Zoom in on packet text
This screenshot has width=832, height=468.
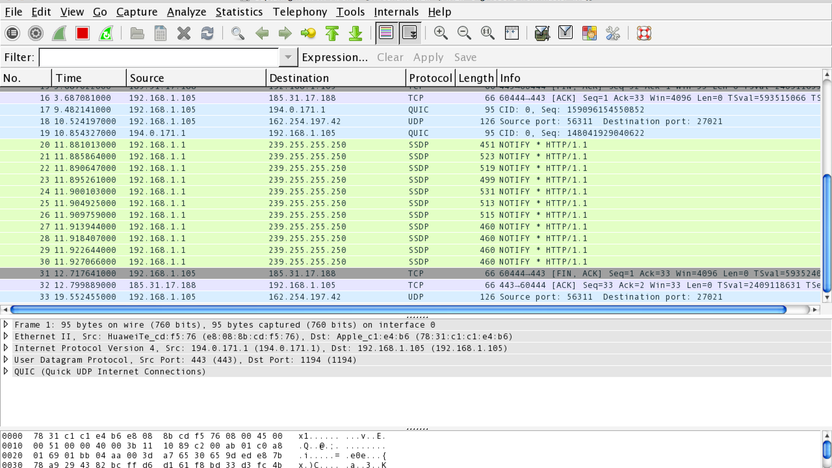tap(440, 33)
